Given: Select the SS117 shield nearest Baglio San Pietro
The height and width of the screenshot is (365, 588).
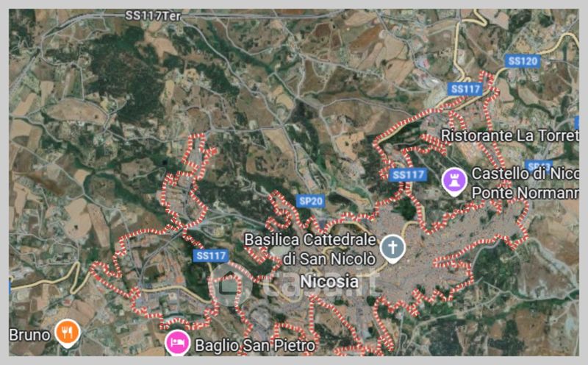Looking at the screenshot, I should tap(211, 256).
